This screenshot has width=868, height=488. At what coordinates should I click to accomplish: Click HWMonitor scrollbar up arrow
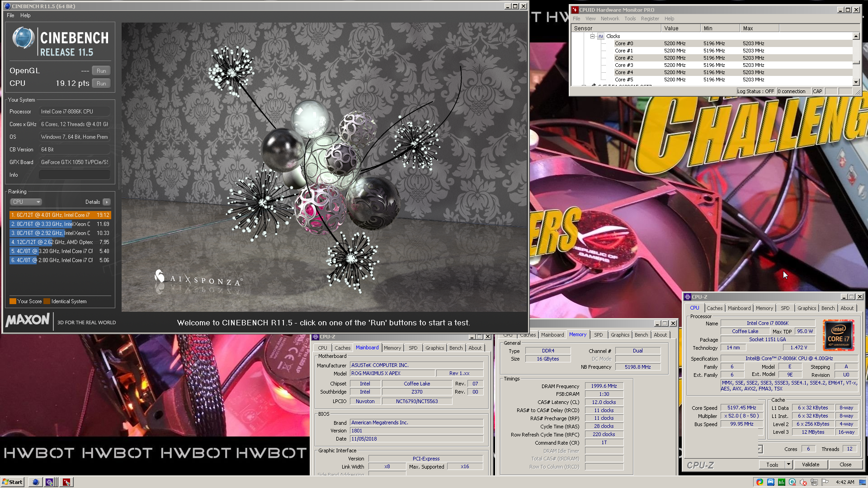[x=856, y=36]
